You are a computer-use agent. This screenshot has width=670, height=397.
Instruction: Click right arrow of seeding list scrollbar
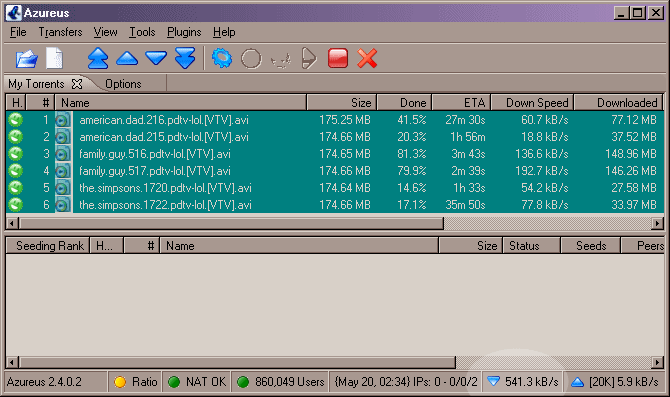[658, 362]
